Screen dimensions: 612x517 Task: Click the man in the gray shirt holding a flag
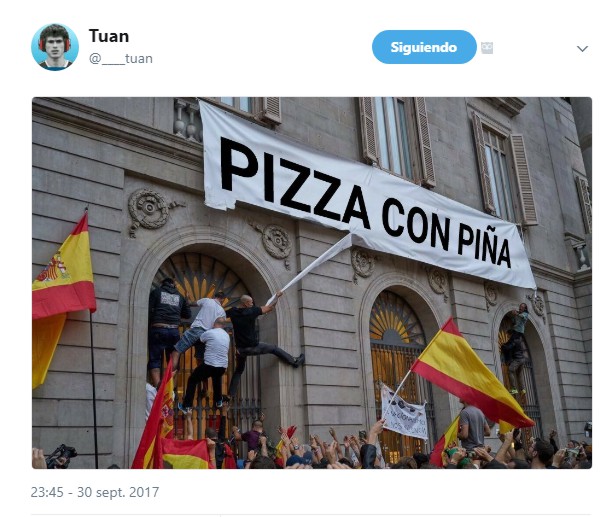[x=473, y=426]
